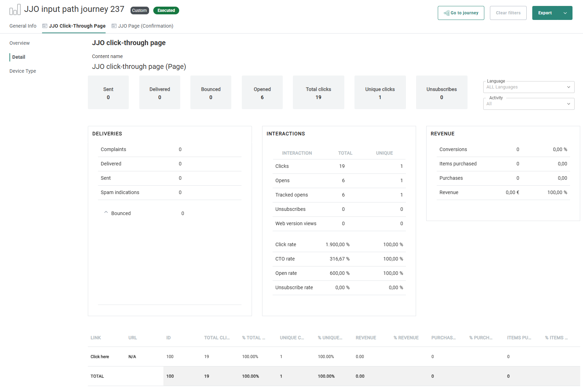Open the JJO Page (Confirmation) tab
The height and width of the screenshot is (392, 583).
146,26
